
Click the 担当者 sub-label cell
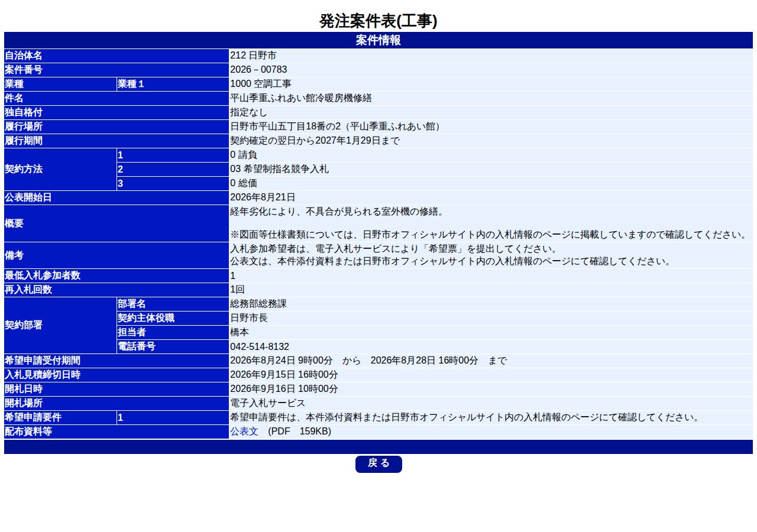point(172,332)
